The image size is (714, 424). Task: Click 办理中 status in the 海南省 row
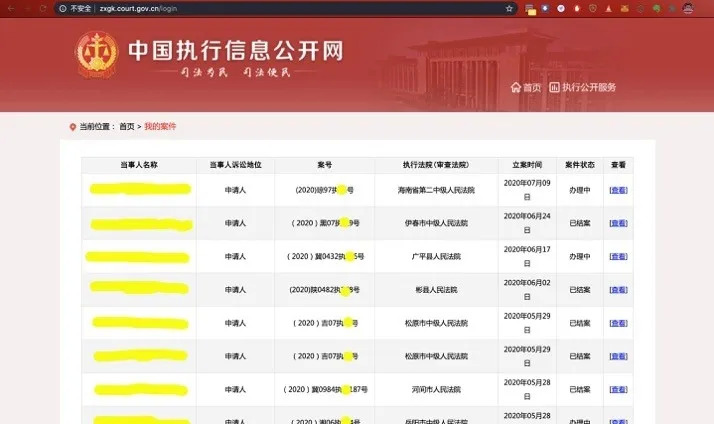tap(580, 190)
